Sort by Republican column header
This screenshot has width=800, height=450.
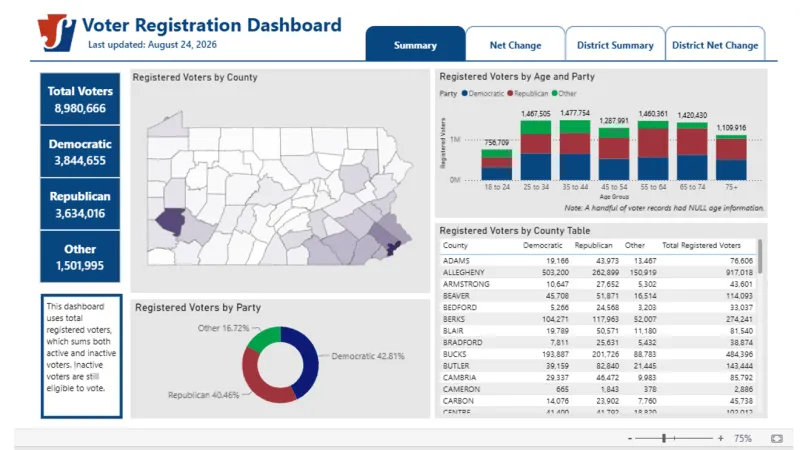(593, 245)
